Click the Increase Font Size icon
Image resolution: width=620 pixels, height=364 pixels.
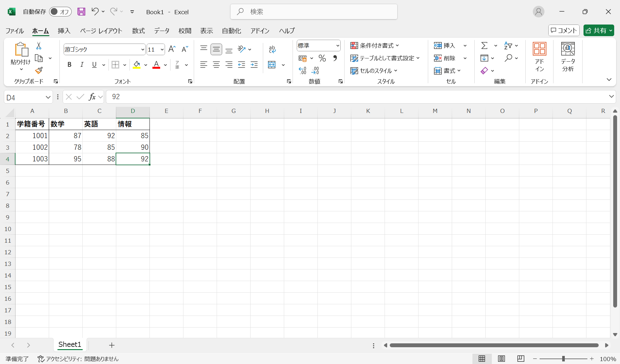[x=172, y=49]
